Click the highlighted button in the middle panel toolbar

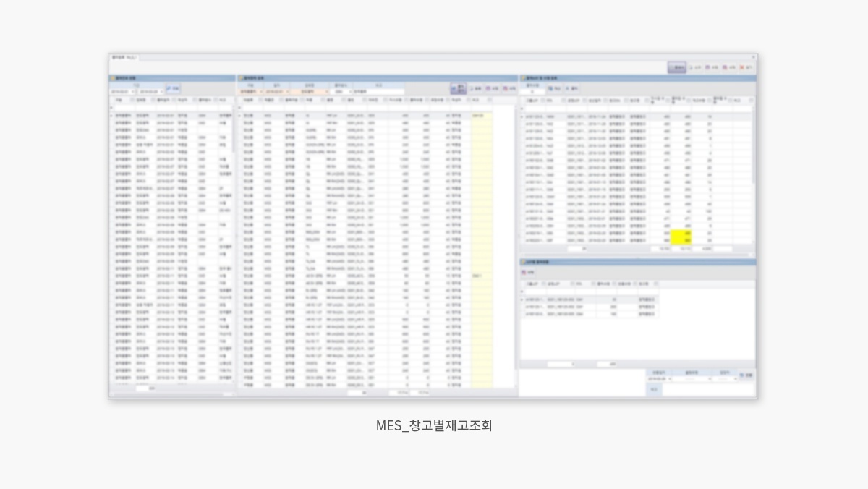click(x=458, y=88)
